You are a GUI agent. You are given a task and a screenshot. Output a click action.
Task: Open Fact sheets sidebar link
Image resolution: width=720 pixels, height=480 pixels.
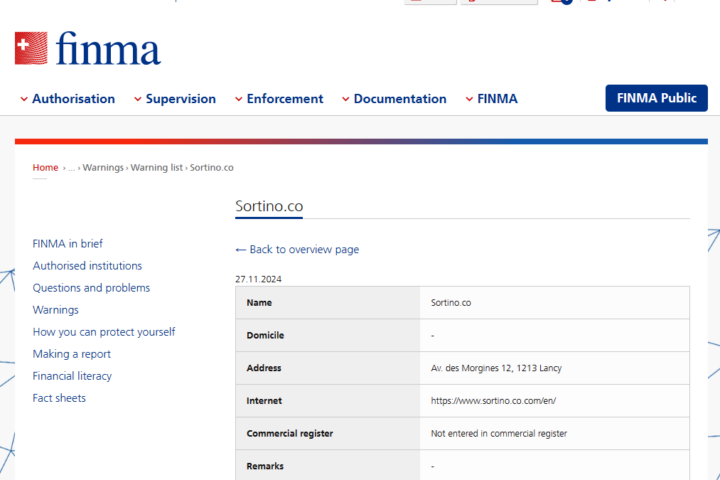tap(59, 398)
